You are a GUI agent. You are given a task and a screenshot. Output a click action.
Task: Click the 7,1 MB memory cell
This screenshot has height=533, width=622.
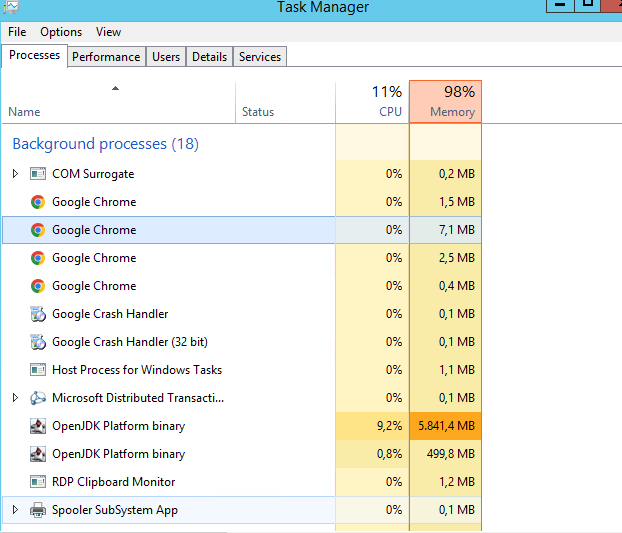[x=445, y=230]
